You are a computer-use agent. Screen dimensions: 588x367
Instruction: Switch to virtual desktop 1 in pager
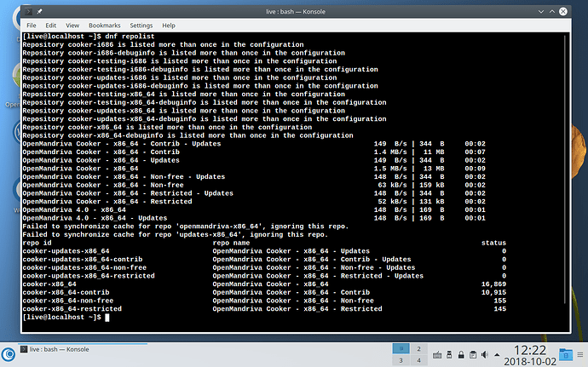pos(401,348)
